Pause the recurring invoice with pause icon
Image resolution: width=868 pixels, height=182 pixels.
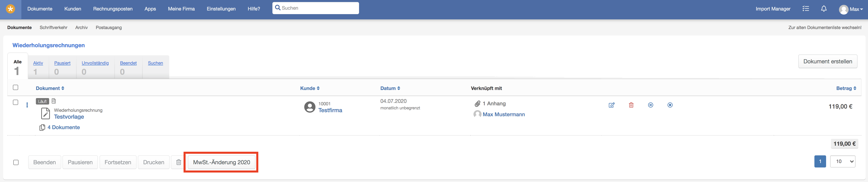pos(651,105)
